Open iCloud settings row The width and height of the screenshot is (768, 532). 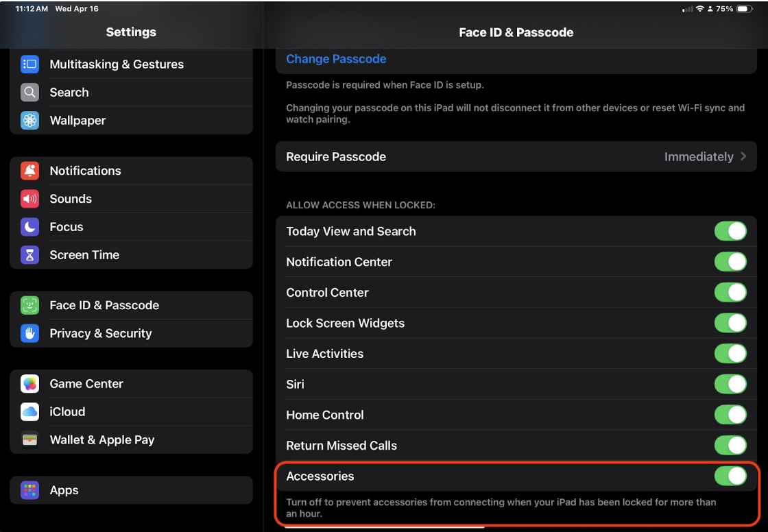coord(131,411)
